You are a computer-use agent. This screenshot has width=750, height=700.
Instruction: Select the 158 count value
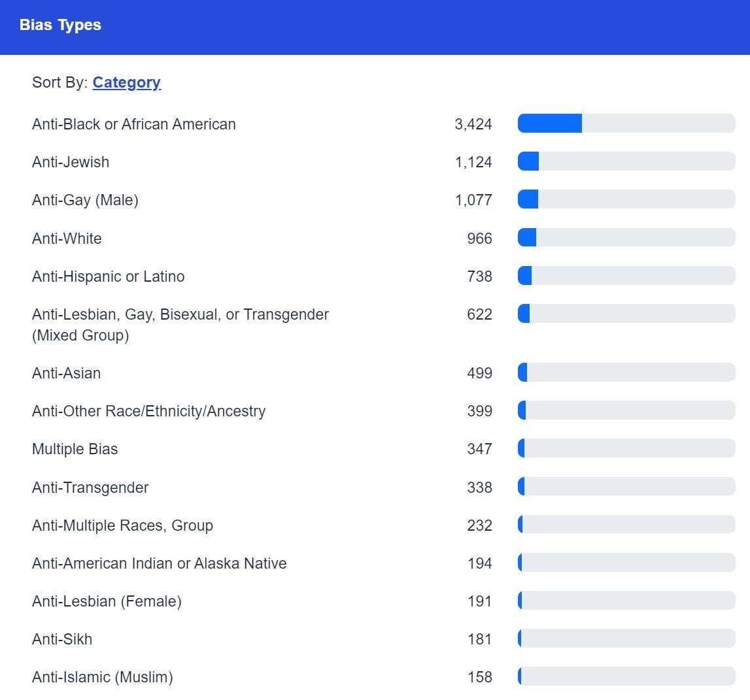[479, 677]
